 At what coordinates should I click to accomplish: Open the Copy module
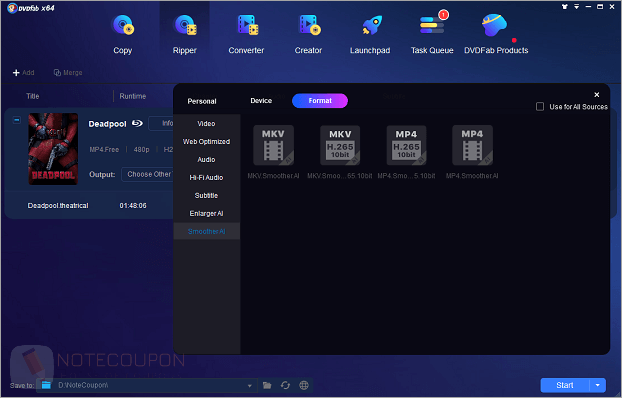point(123,35)
